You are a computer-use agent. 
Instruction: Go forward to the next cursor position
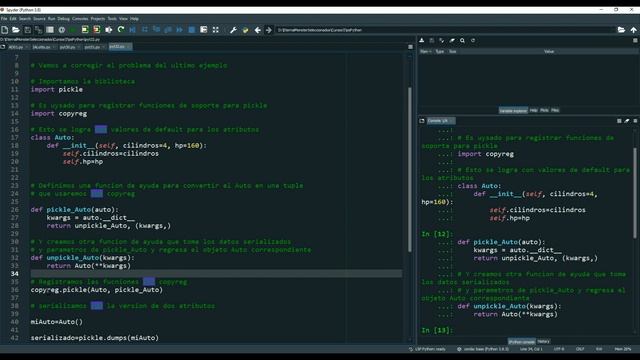tap(269, 30)
